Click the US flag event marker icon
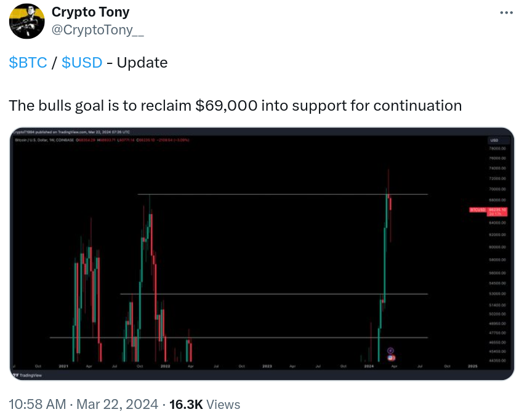Viewport: 519px width, 420px height. click(x=391, y=357)
